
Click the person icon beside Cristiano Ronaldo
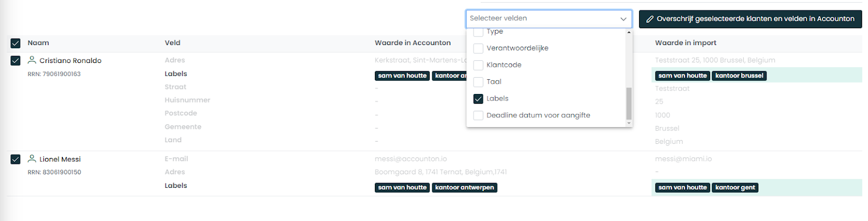coord(32,60)
